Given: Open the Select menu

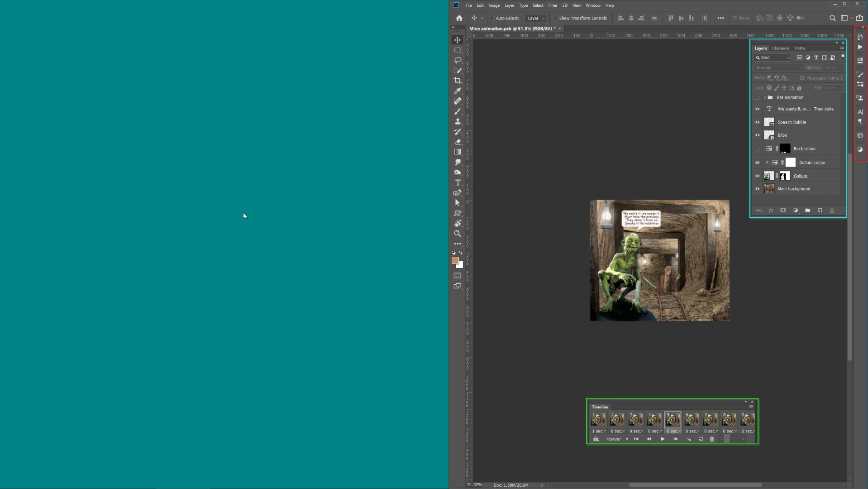Looking at the screenshot, I should click(538, 5).
